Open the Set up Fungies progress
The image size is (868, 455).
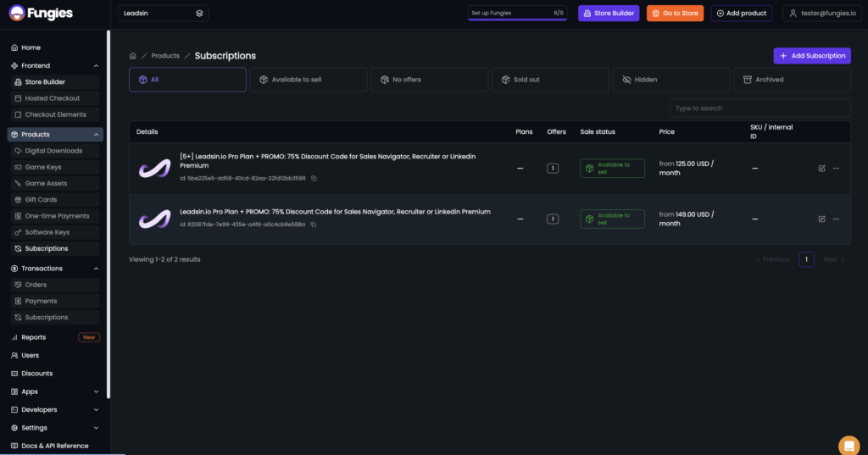click(517, 14)
